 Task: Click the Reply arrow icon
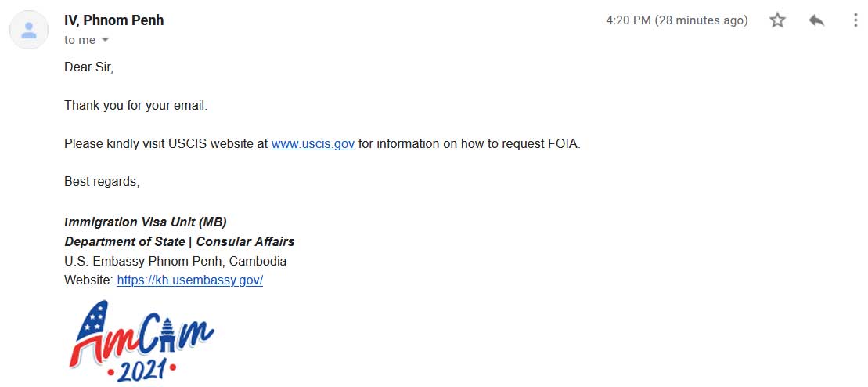(x=816, y=20)
